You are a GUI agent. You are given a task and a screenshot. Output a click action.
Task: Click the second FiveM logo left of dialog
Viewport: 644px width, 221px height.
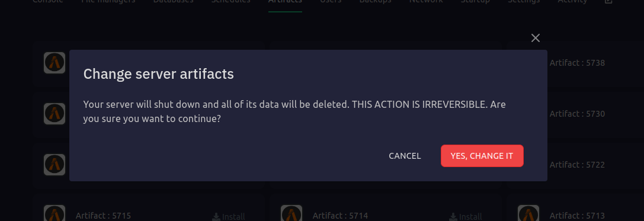point(55,114)
